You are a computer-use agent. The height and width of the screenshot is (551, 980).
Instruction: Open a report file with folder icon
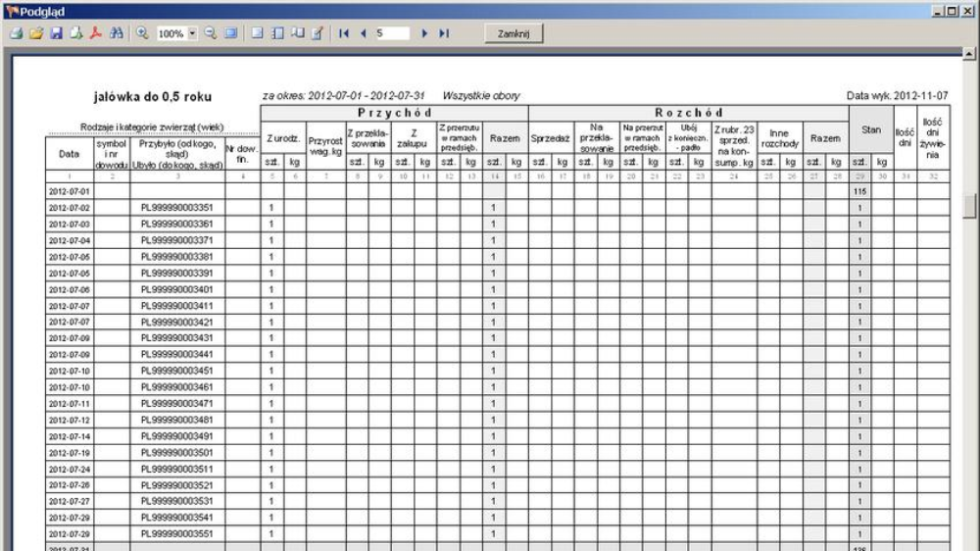click(x=36, y=33)
